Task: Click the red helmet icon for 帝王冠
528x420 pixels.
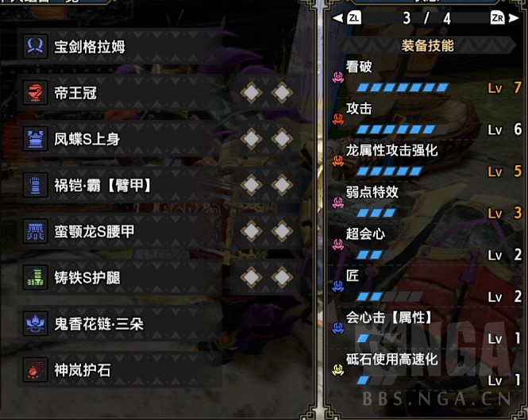Action: (36, 93)
